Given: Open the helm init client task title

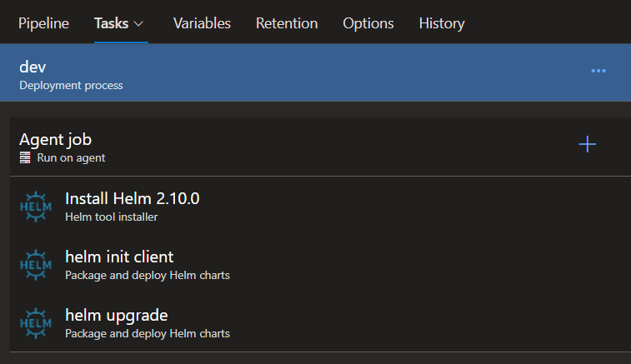Looking at the screenshot, I should (119, 257).
